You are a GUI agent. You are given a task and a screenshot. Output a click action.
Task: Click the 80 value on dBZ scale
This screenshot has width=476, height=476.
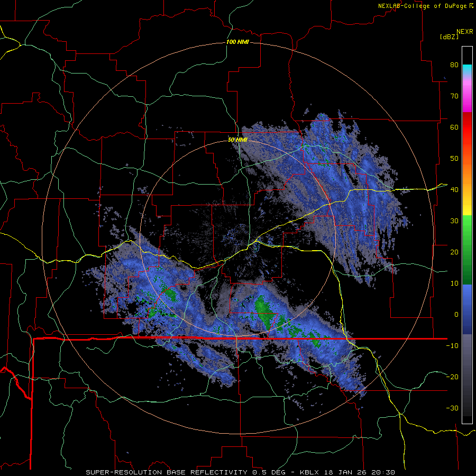click(x=454, y=65)
